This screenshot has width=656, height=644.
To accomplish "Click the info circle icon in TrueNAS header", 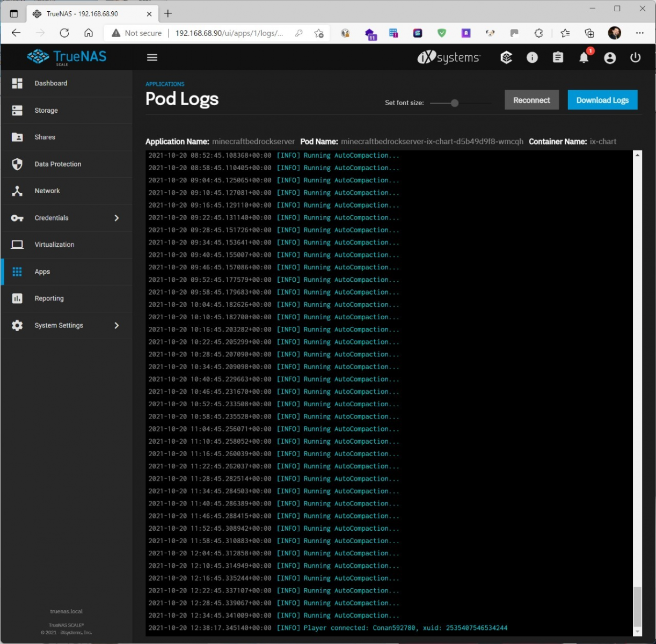I will 532,57.
